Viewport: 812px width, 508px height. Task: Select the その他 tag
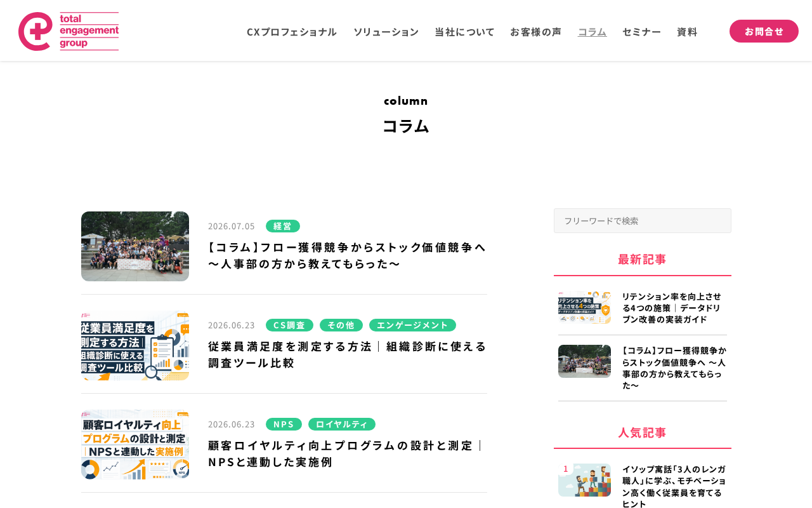click(x=341, y=325)
